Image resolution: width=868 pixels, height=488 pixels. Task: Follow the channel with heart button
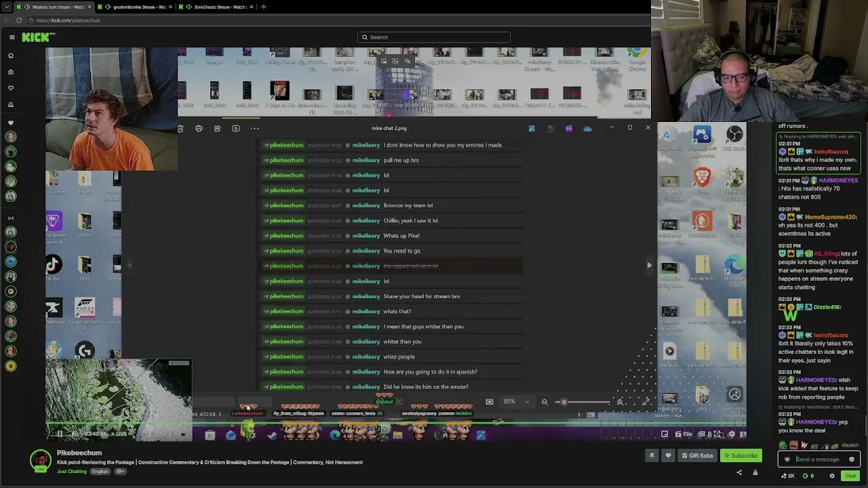click(x=668, y=455)
